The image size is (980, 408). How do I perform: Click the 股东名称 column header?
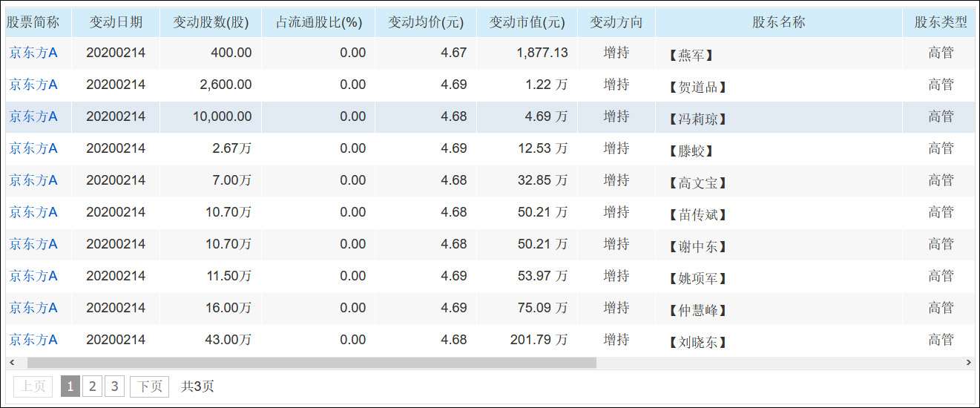click(779, 22)
